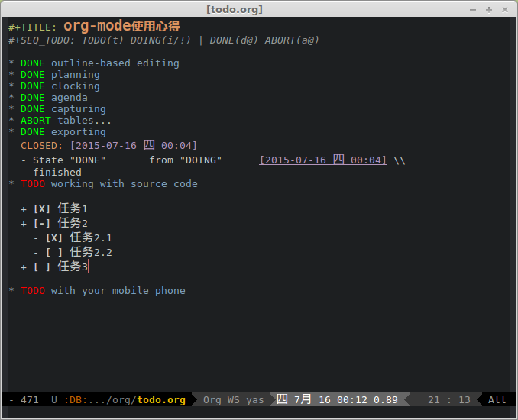Click the plus bullet of 任务1
518x420 pixels.
click(x=24, y=209)
